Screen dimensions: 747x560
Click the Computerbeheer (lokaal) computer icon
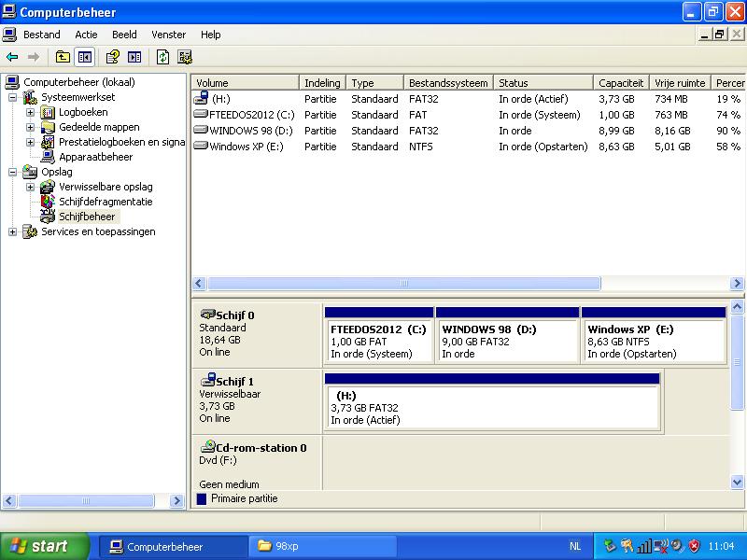point(12,82)
